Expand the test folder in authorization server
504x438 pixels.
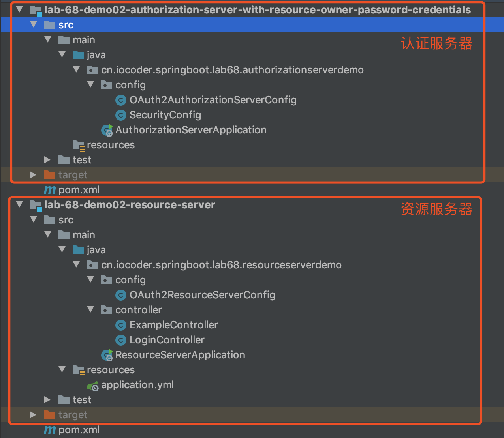point(47,160)
